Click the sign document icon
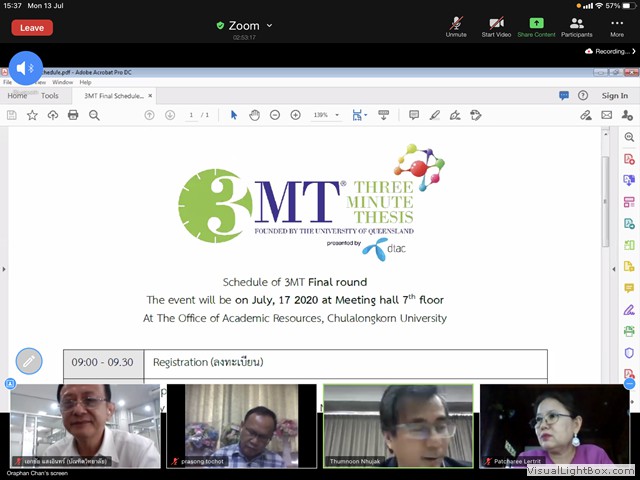Viewport: 640px width, 480px height. 455,115
